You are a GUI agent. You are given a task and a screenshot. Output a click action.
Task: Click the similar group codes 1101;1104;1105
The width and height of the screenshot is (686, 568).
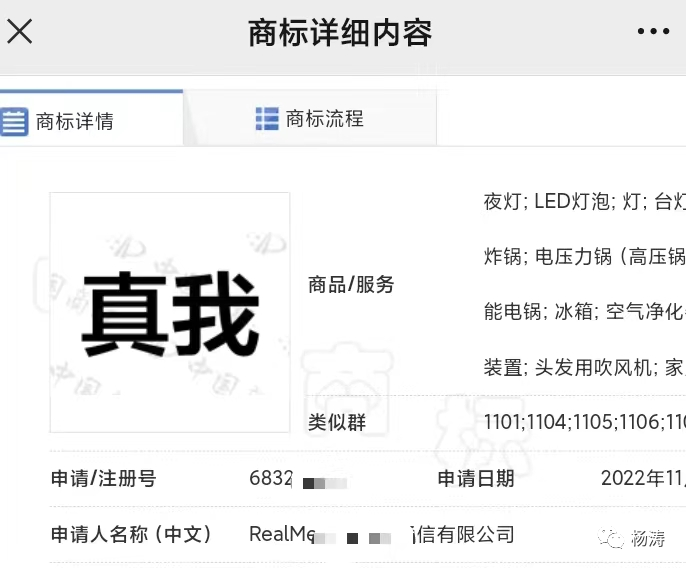(584, 422)
